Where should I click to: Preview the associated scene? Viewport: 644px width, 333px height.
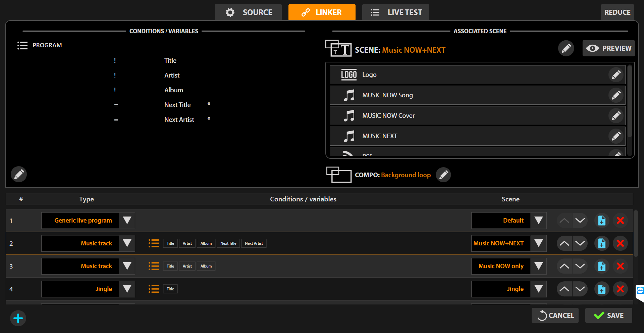(x=608, y=48)
